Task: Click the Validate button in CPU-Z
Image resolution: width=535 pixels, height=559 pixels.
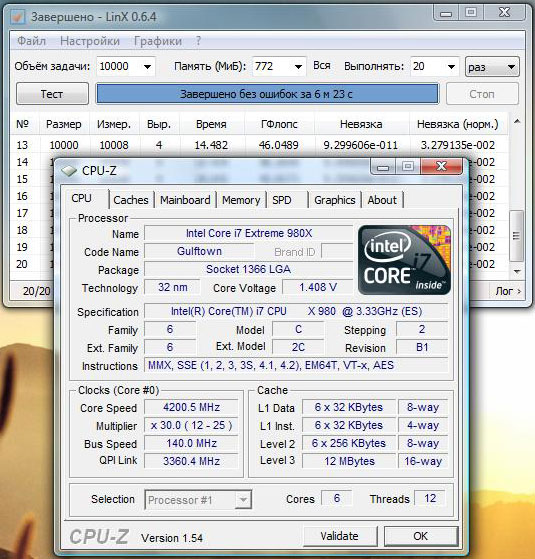Action: tap(340, 536)
